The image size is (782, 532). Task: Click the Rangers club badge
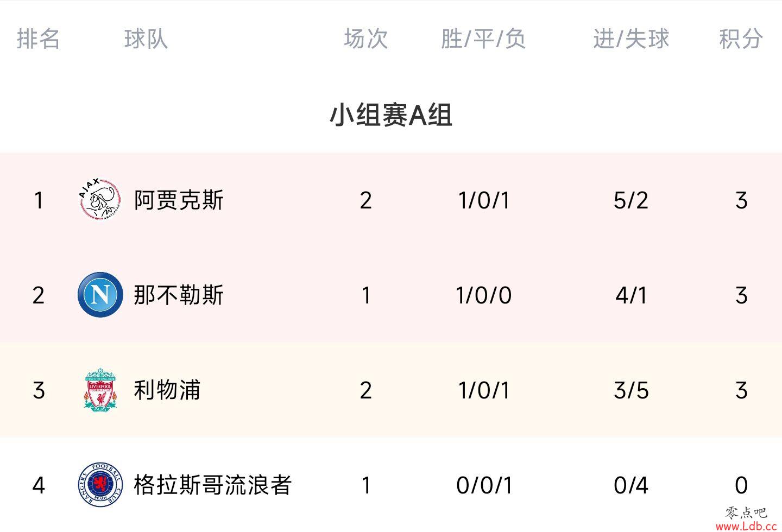click(x=100, y=485)
